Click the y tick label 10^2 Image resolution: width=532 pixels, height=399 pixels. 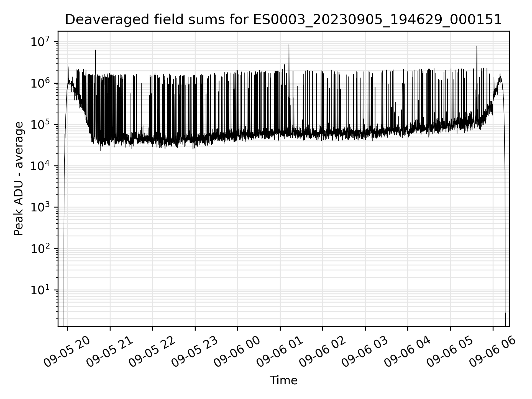click(x=40, y=249)
